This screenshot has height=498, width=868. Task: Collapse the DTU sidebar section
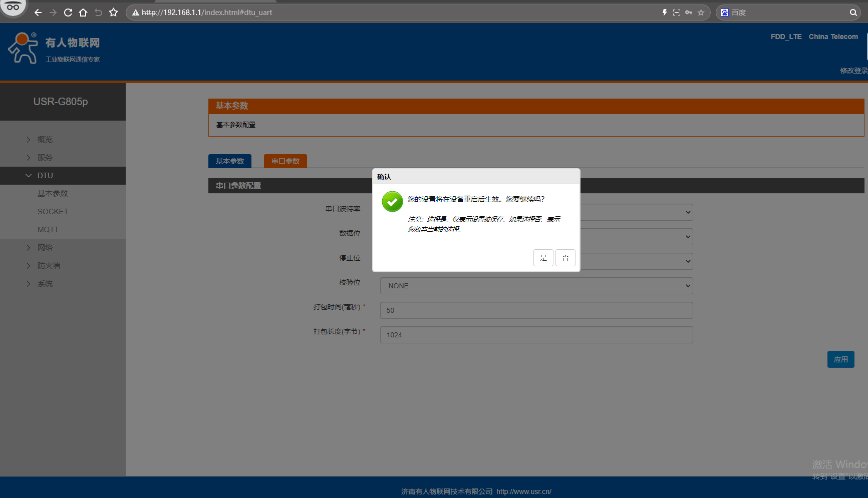tap(45, 176)
